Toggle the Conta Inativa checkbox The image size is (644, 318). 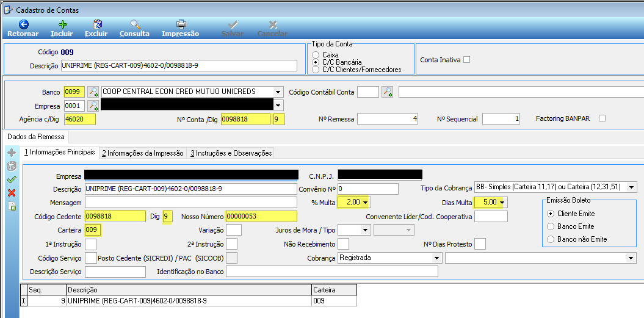point(466,60)
